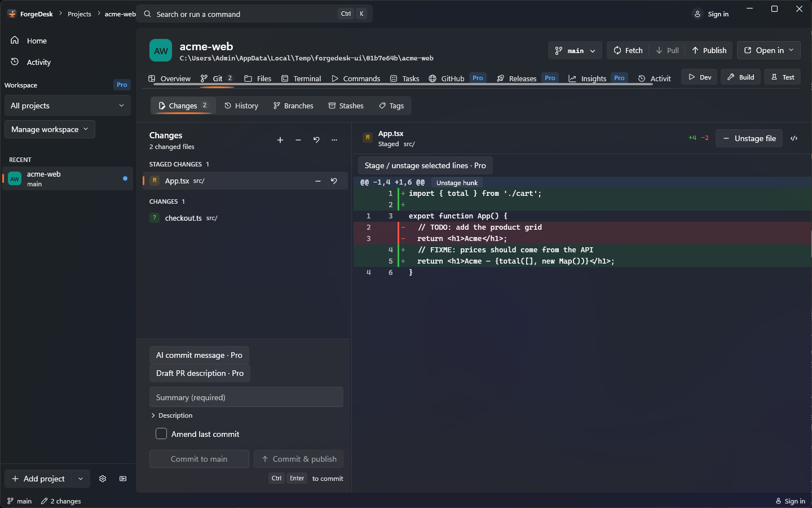This screenshot has width=812, height=508.
Task: Switch to the History sub-tab
Action: [241, 106]
